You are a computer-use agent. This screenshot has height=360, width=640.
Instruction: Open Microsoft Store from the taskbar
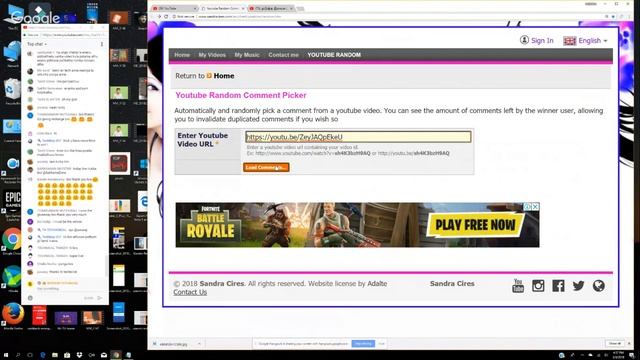(67, 355)
